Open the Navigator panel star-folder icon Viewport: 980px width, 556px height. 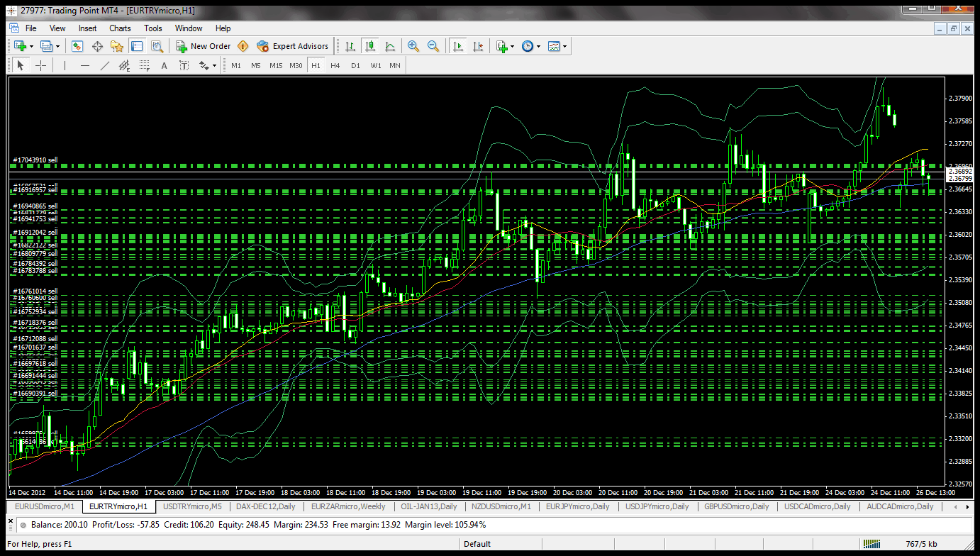point(117,46)
